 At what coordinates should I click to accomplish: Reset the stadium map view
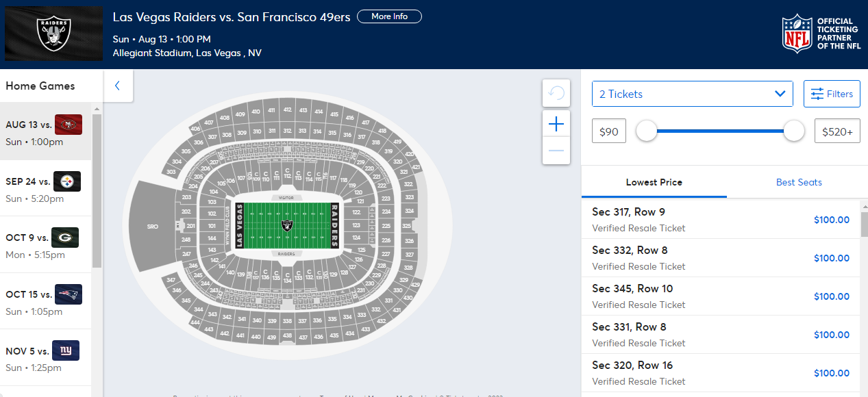pyautogui.click(x=556, y=94)
